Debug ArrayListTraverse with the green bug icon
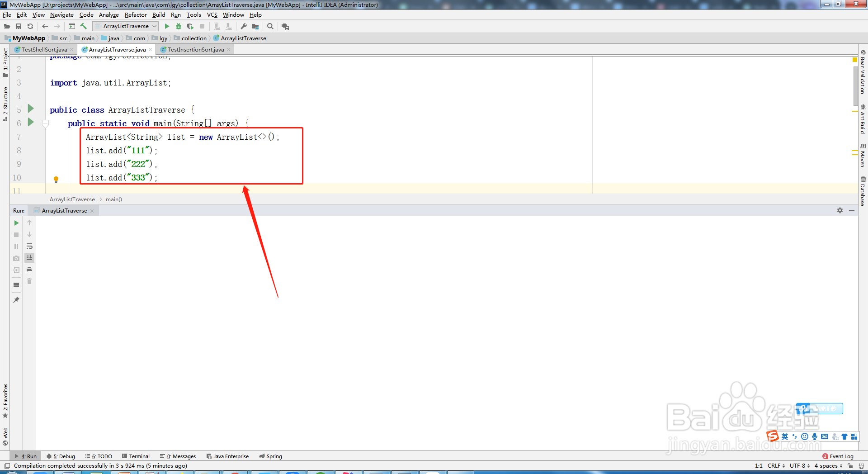868x474 pixels. [179, 26]
